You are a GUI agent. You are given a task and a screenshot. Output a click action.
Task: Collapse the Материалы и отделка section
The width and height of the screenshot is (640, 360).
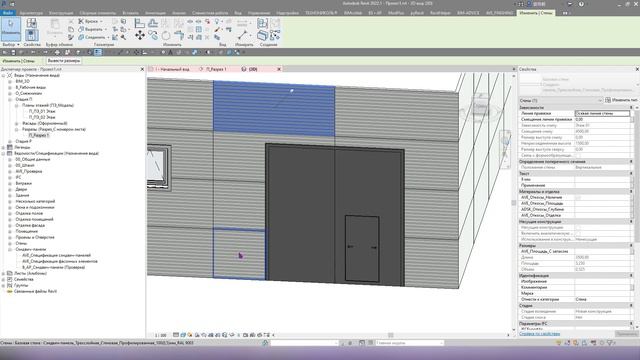[x=631, y=192]
